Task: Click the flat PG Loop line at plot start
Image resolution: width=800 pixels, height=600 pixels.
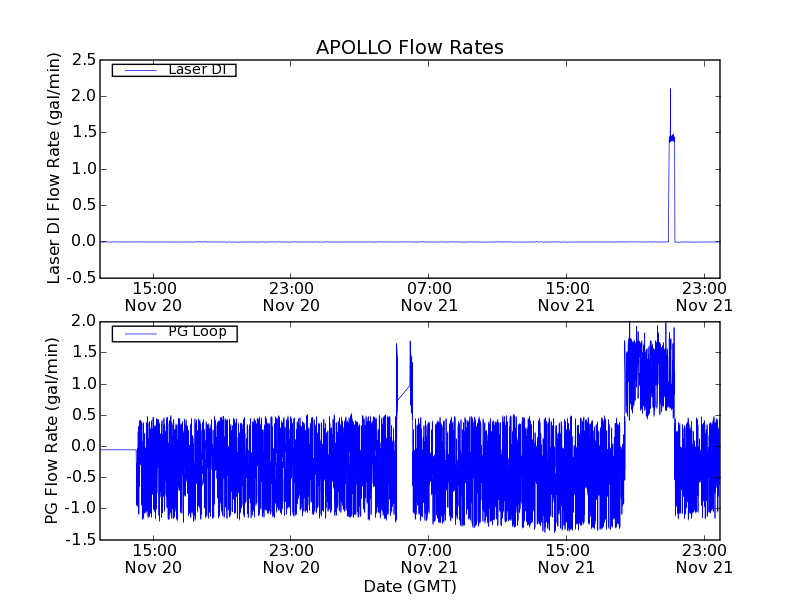Action: pos(117,450)
